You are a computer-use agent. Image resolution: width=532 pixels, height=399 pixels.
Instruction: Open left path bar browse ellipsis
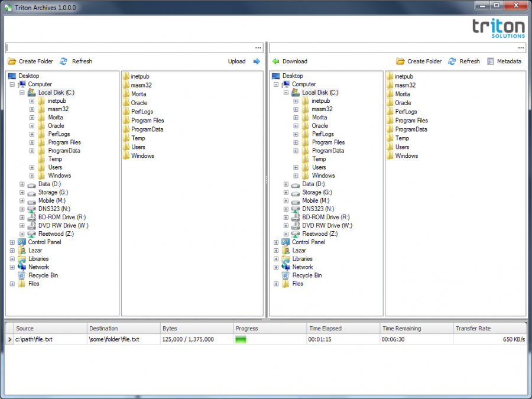click(258, 48)
